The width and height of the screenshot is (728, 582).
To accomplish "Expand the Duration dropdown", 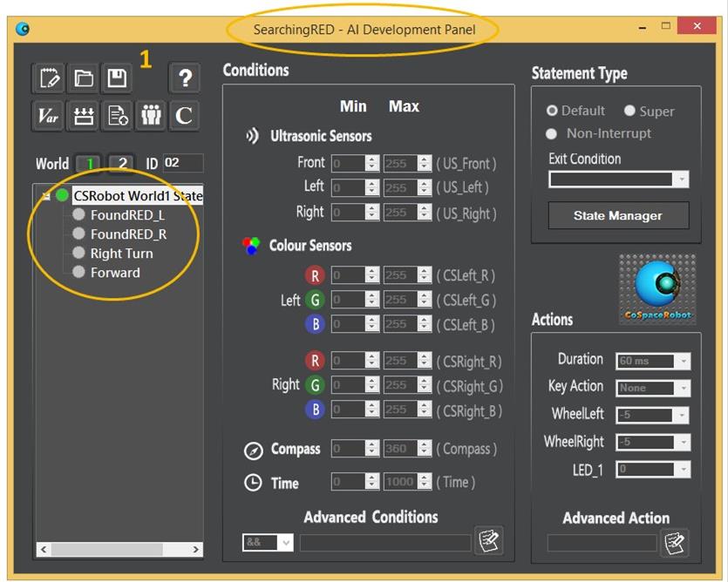I will (x=683, y=361).
